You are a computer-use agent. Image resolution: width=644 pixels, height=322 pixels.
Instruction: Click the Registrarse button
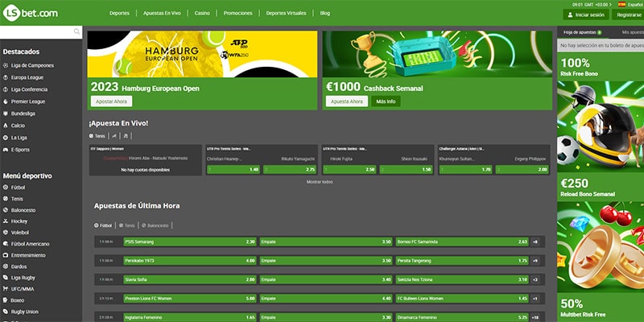(629, 14)
